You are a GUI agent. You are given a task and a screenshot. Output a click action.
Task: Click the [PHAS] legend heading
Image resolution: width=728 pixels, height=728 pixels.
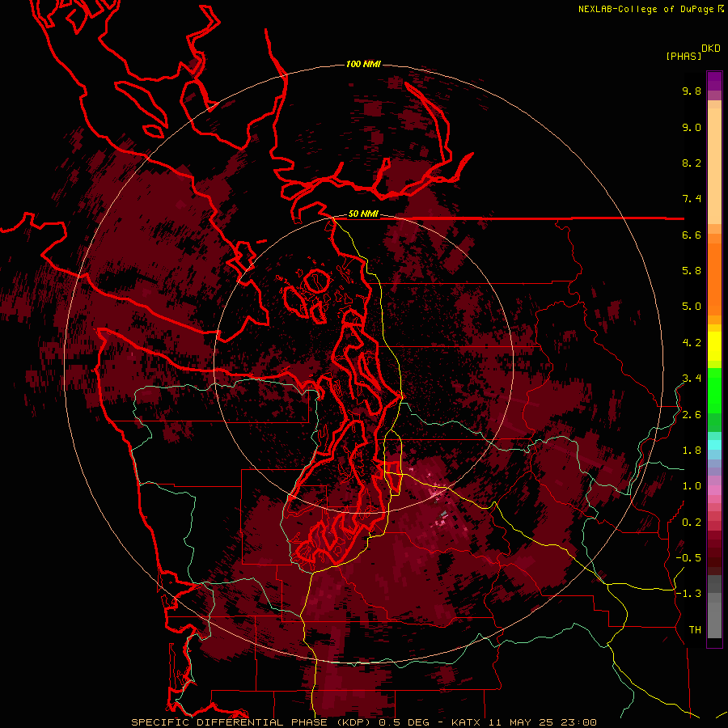click(x=684, y=56)
